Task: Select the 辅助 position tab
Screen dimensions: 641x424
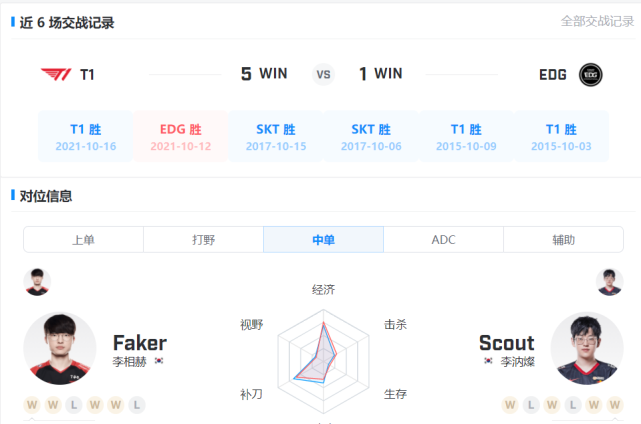Action: pos(563,240)
